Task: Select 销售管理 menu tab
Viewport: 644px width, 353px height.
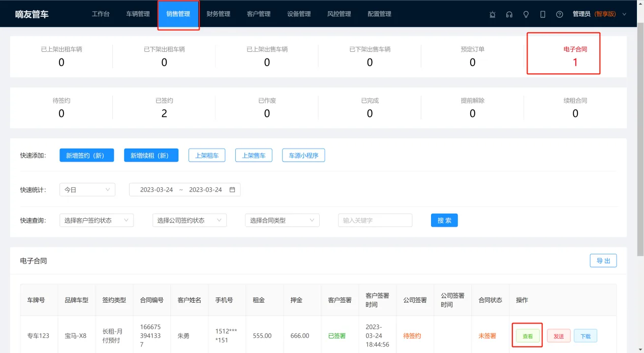Action: coord(178,14)
